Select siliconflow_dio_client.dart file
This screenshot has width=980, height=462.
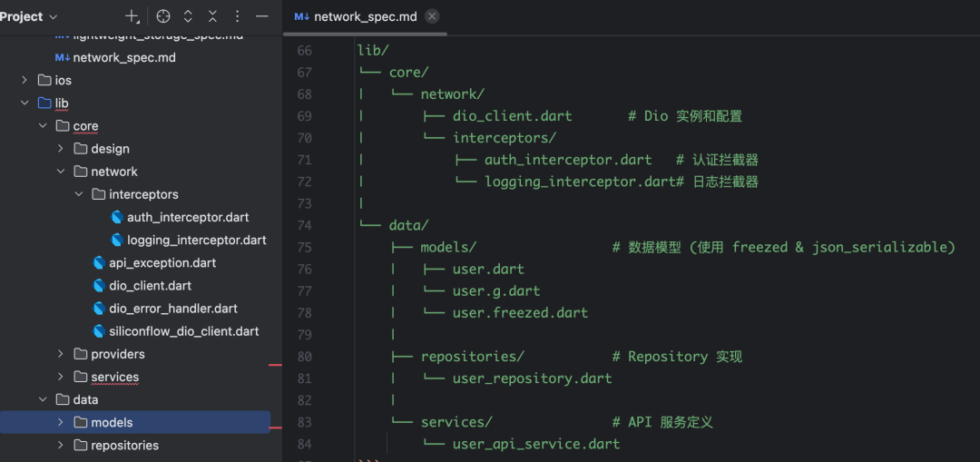175,331
